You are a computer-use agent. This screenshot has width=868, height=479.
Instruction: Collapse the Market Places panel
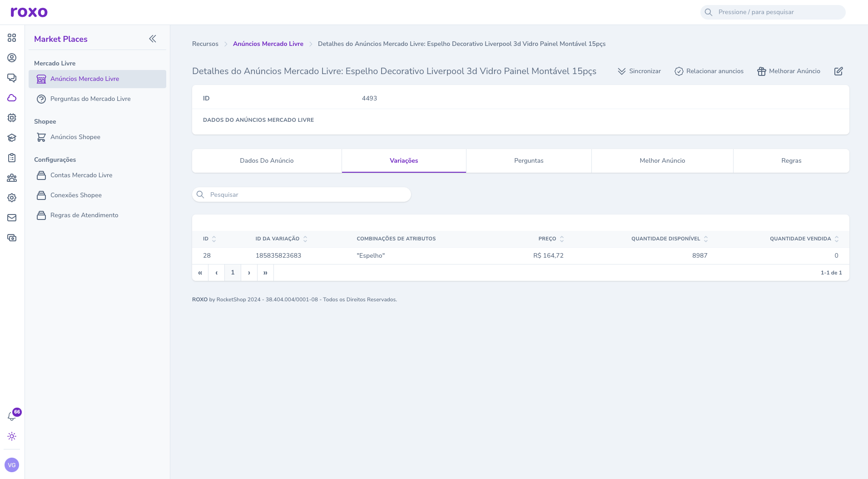[x=153, y=39]
